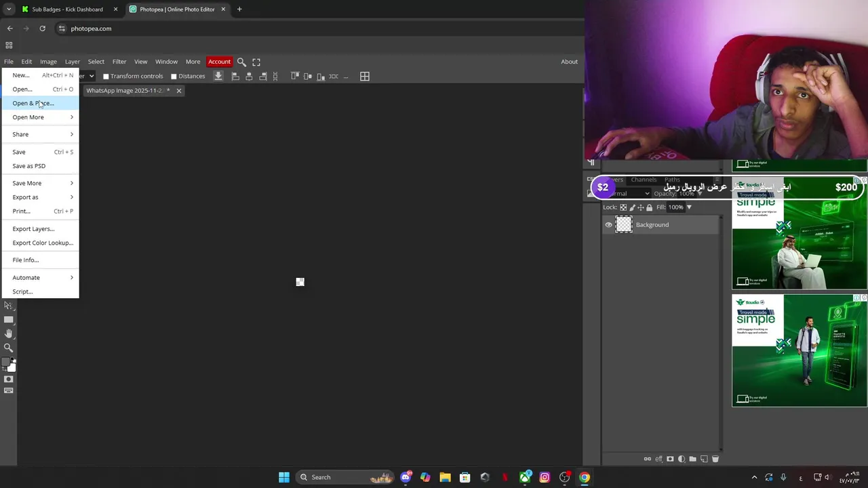Enable Distances checkbox
Screen dimensions: 868x488
(174, 77)
